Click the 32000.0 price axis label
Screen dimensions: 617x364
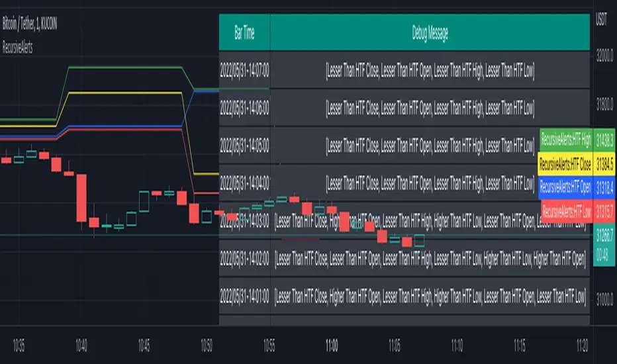pos(602,58)
